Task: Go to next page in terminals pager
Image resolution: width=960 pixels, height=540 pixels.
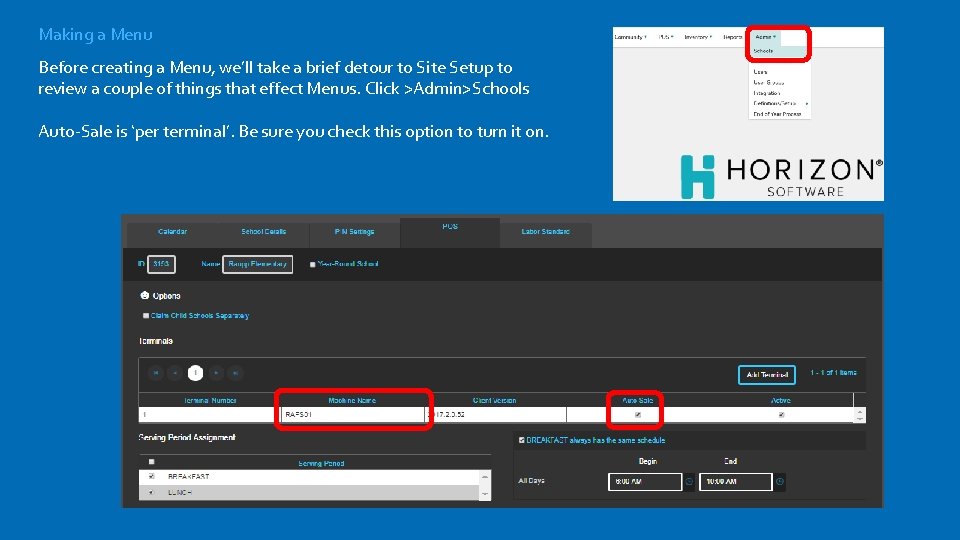Action: point(216,373)
